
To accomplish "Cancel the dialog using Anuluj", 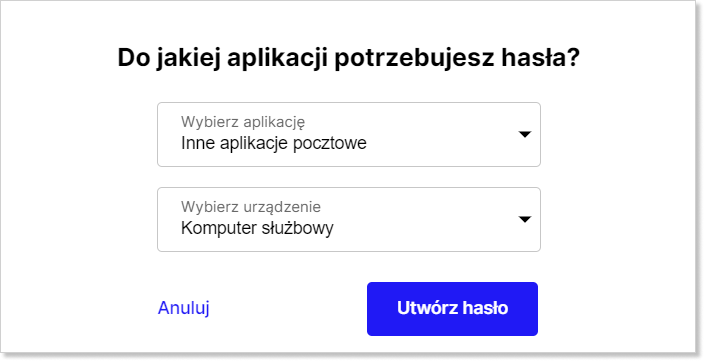I will click(x=184, y=308).
